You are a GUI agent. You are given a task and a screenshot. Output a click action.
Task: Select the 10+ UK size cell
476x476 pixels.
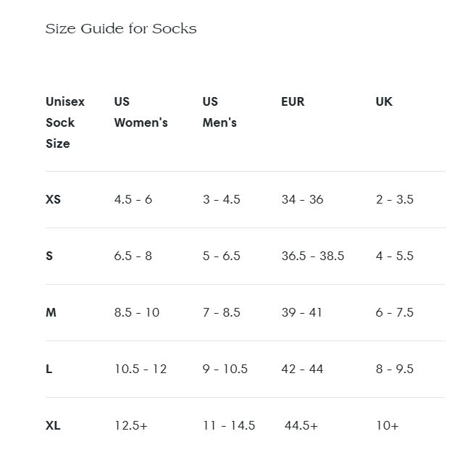click(387, 425)
